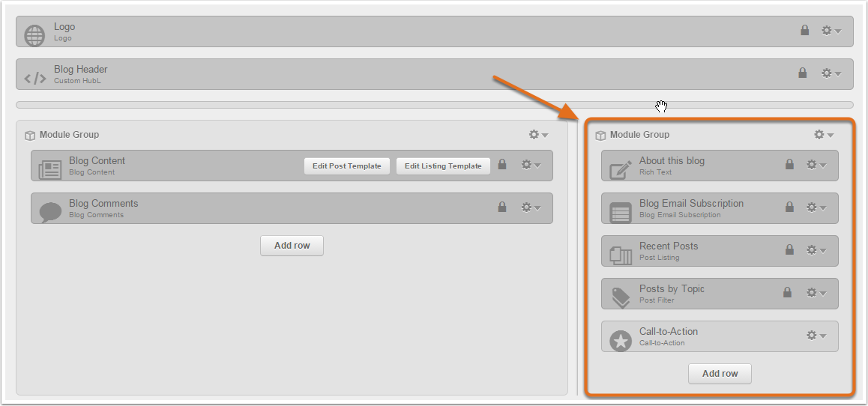Viewport: 868px width, 406px height.
Task: Toggle the lock on Posts by Topic
Action: pyautogui.click(x=787, y=292)
